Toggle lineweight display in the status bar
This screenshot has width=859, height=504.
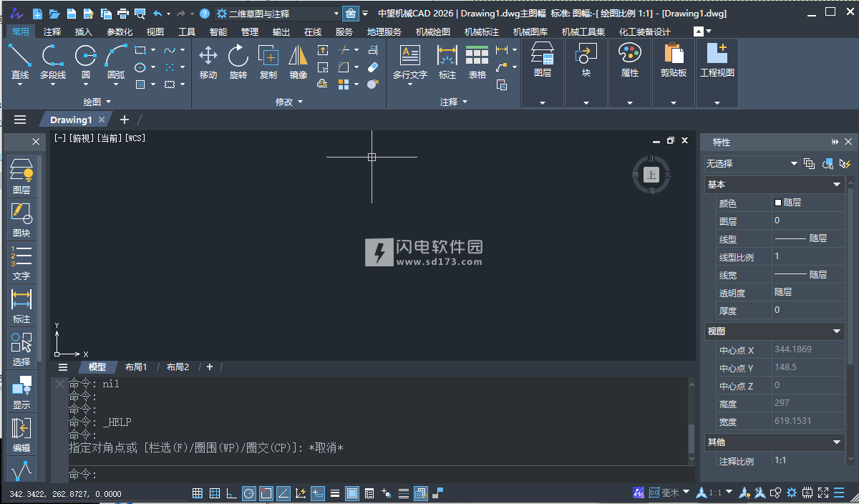coord(335,493)
